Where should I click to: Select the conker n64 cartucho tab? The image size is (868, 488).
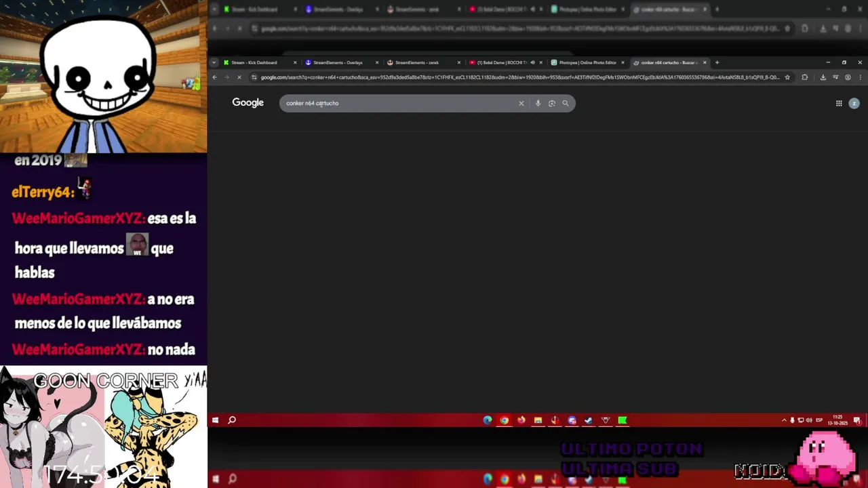click(x=669, y=62)
